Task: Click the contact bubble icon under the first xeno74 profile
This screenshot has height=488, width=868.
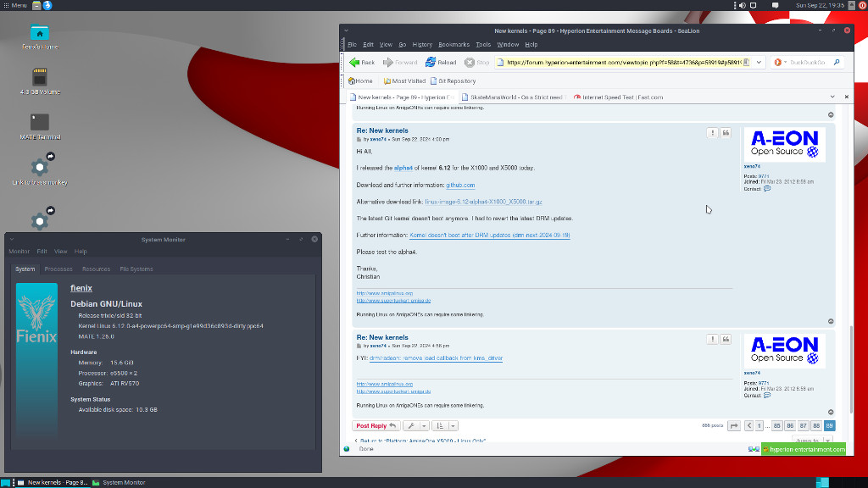Action: [766, 189]
